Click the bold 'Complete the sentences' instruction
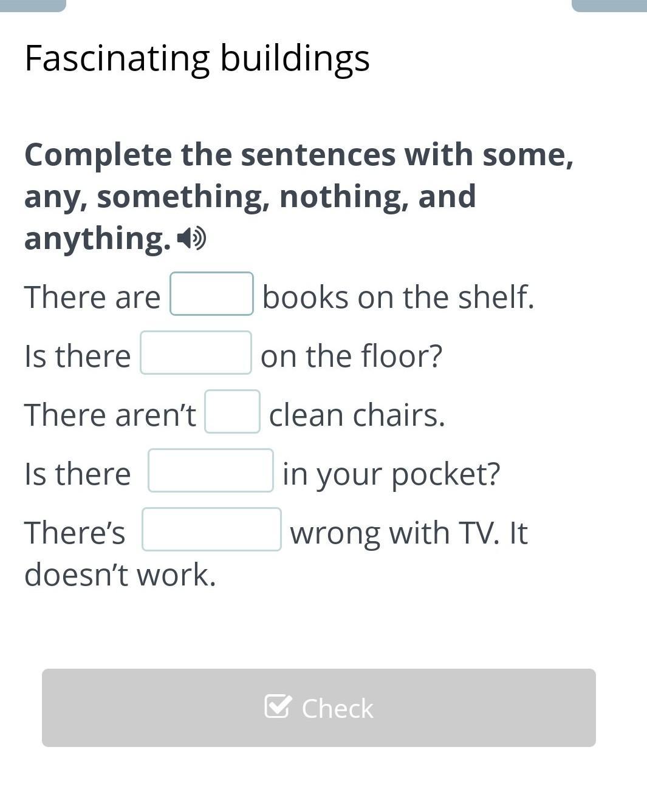 click(x=298, y=195)
